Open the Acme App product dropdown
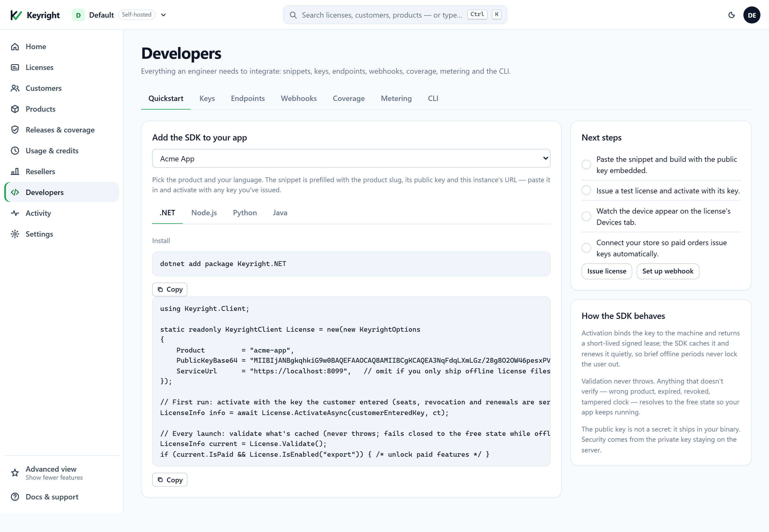 tap(351, 159)
